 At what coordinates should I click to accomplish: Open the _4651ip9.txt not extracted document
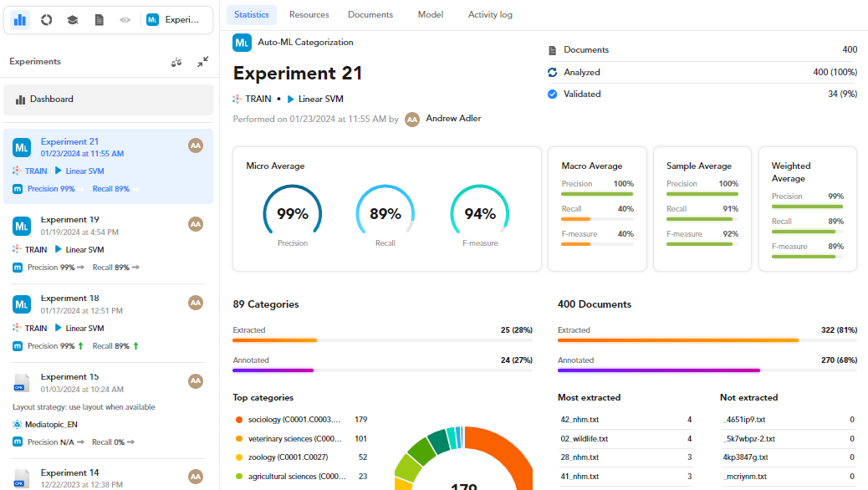743,420
